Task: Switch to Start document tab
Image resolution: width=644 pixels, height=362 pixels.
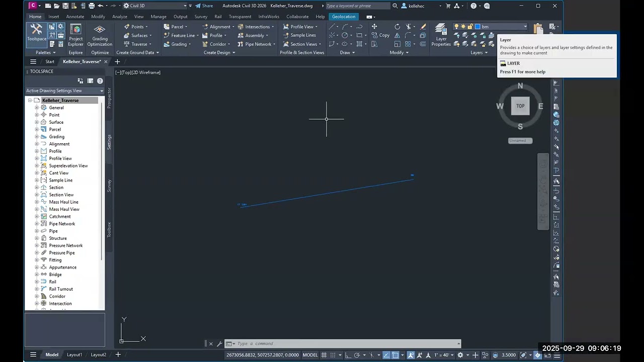Action: click(x=50, y=61)
